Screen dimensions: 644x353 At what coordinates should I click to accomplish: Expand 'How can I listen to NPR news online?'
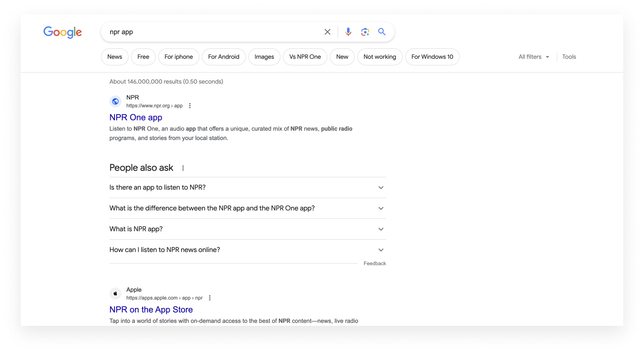tap(248, 250)
